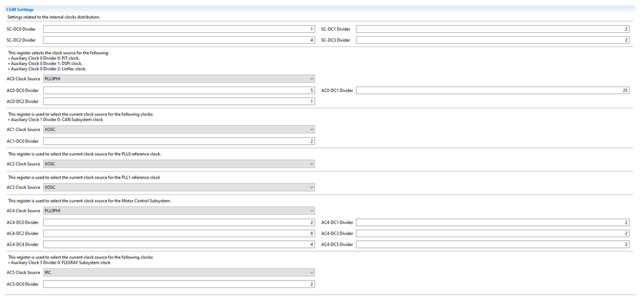Focus the AC0-DC1 Divider field
Viewport: 644px width, 296px height.
coord(493,90)
